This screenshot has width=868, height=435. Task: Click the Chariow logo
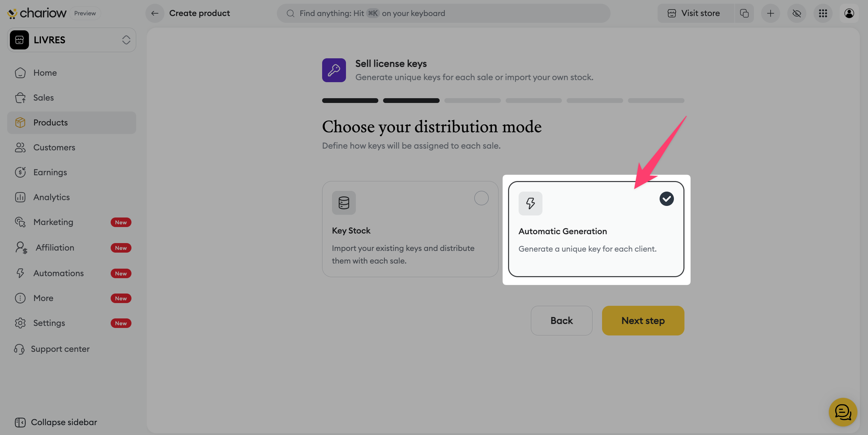37,13
